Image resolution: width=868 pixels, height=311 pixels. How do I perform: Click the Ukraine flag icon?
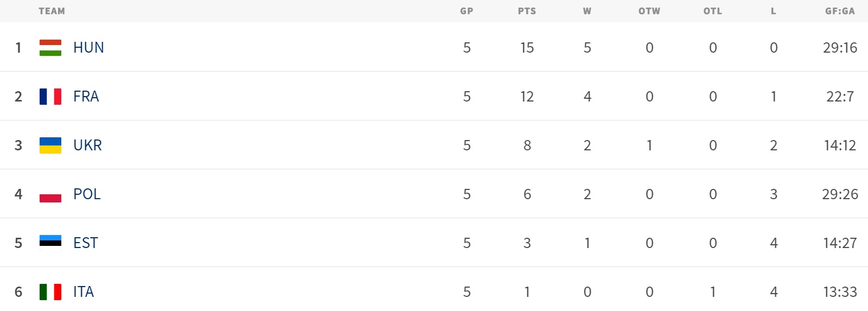pyautogui.click(x=50, y=145)
